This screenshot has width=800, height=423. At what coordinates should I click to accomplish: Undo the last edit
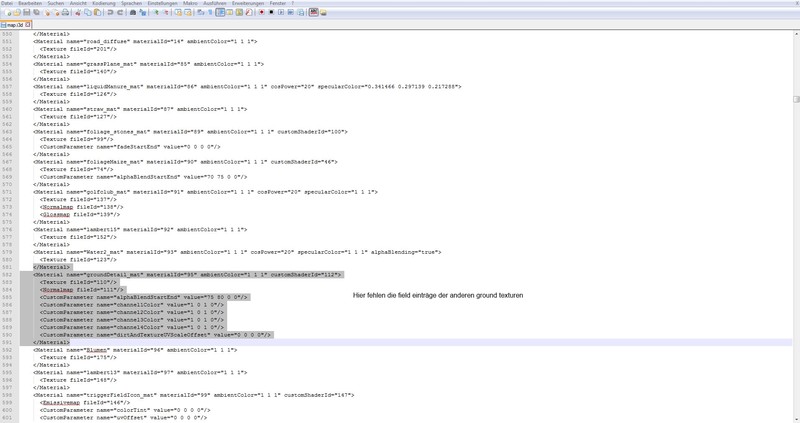pos(110,12)
